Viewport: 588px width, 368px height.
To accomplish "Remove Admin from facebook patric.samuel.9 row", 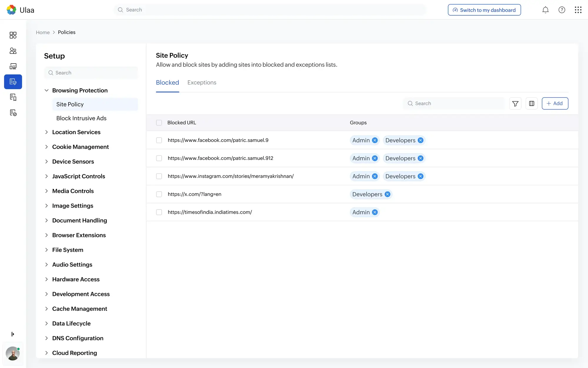I will click(375, 140).
